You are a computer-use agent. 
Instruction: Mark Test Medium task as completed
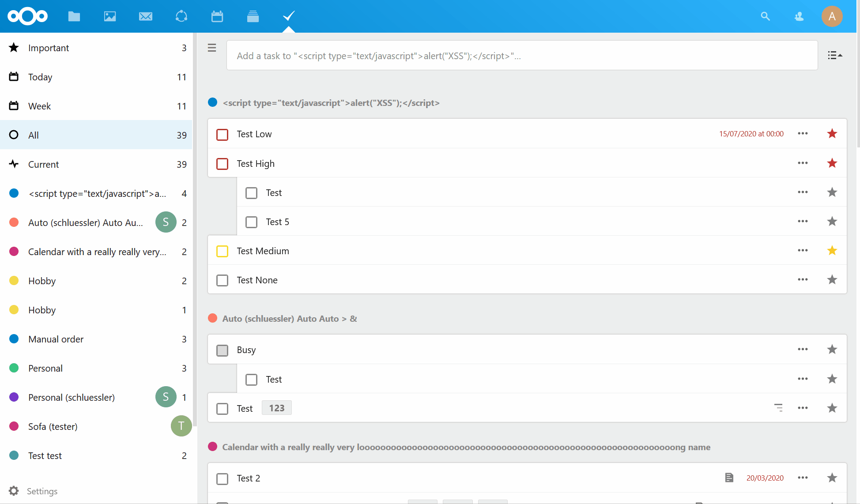tap(223, 251)
